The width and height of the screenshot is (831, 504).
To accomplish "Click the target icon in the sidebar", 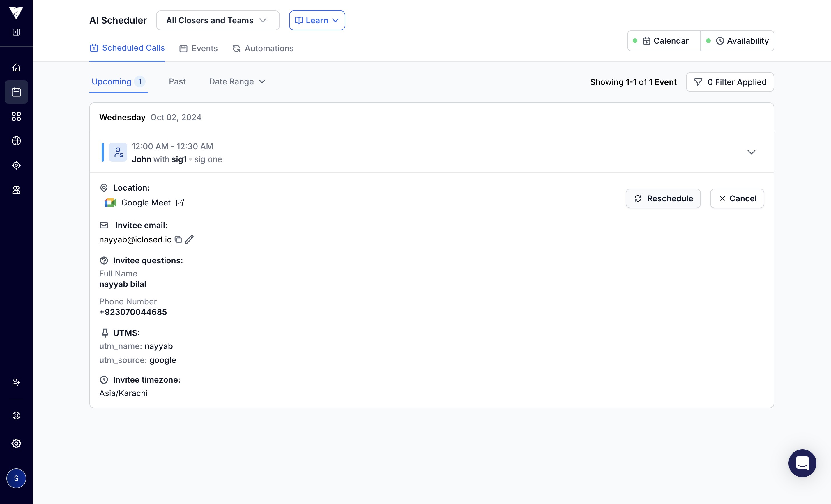I will (x=16, y=165).
